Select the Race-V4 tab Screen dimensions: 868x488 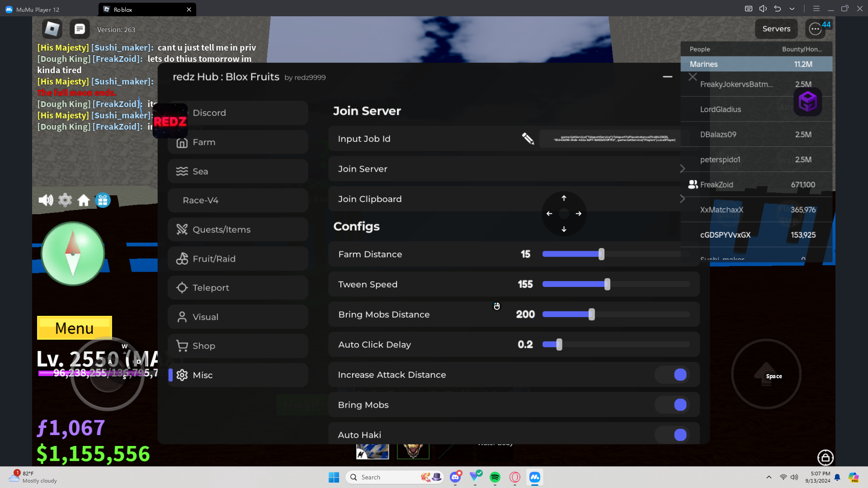click(238, 200)
